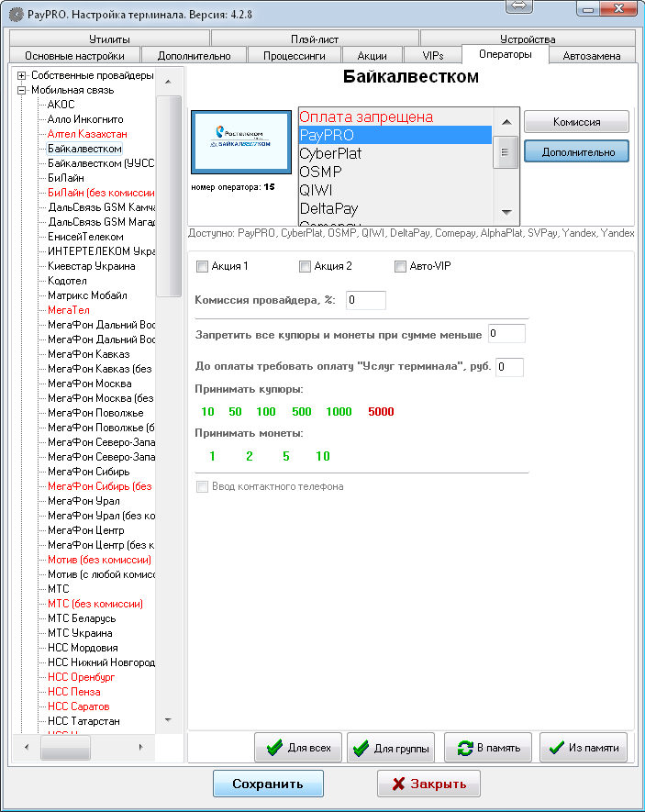645x812 pixels.
Task: Click the Байкалвестком operator logo thumbnail
Action: pos(240,140)
